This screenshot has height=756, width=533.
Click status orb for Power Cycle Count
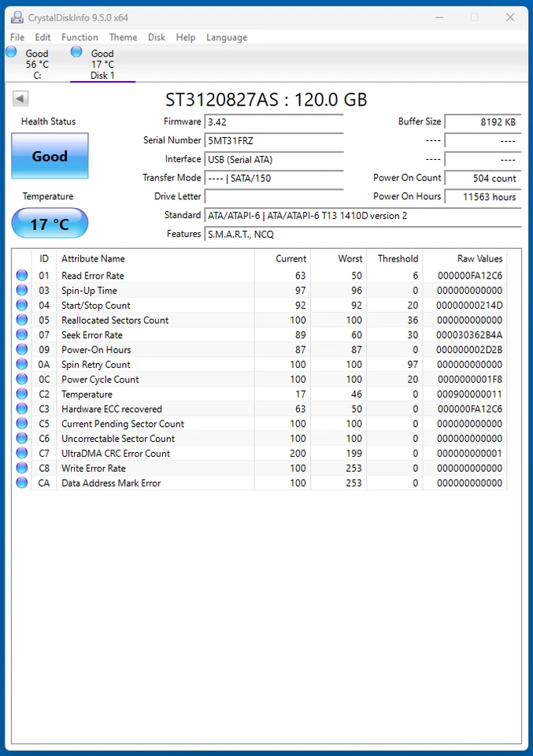point(22,379)
